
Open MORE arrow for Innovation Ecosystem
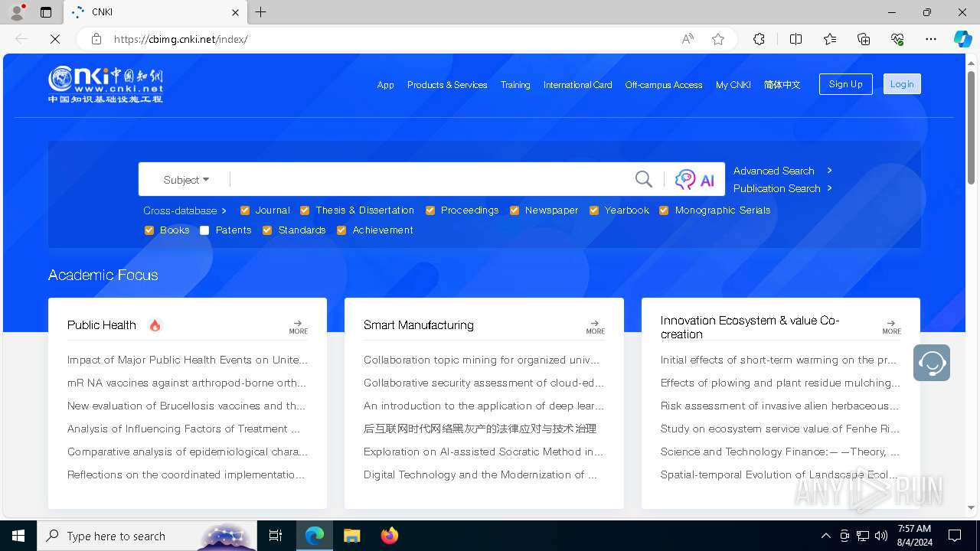[x=891, y=327]
